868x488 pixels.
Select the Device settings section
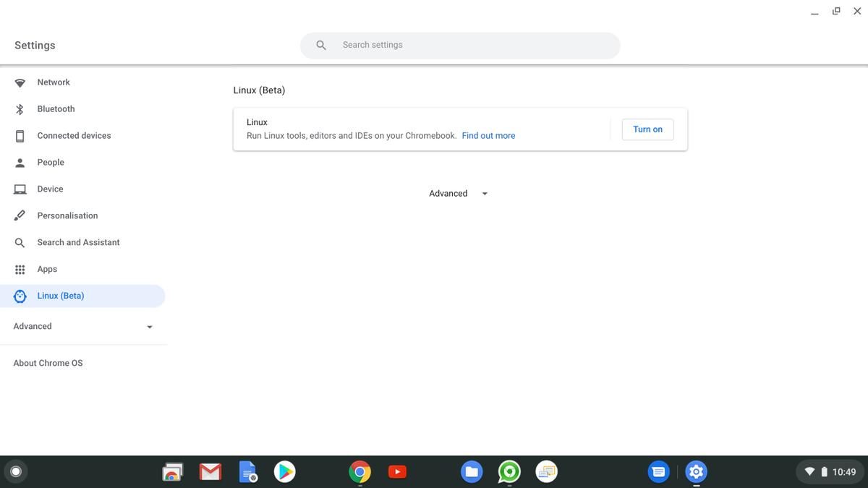click(x=82, y=189)
